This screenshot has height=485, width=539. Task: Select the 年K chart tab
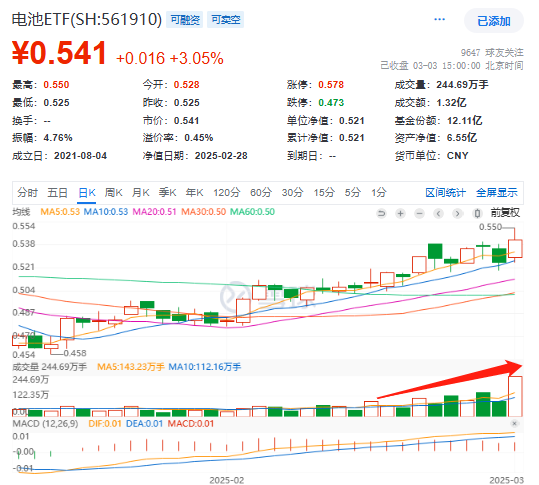click(x=195, y=192)
